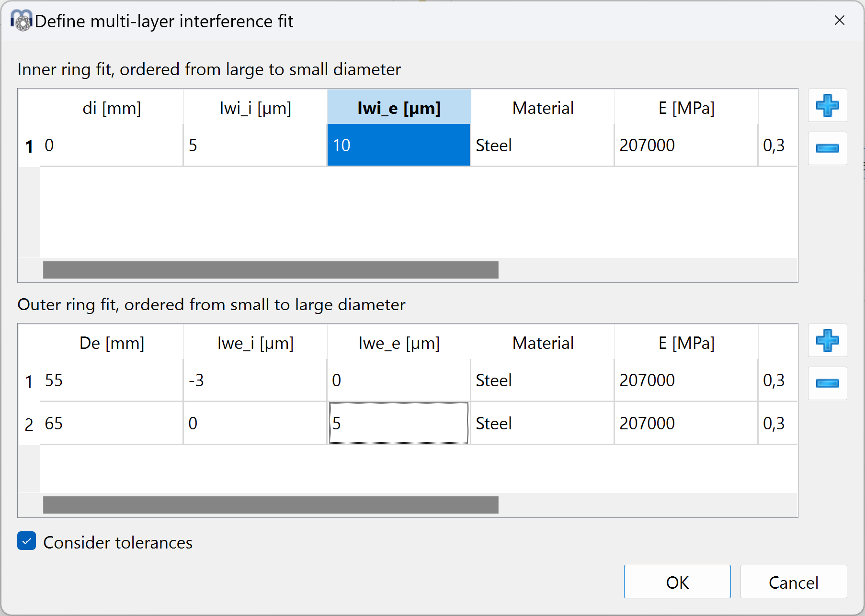Select the Iwi_e column header
865x616 pixels.
coord(398,108)
